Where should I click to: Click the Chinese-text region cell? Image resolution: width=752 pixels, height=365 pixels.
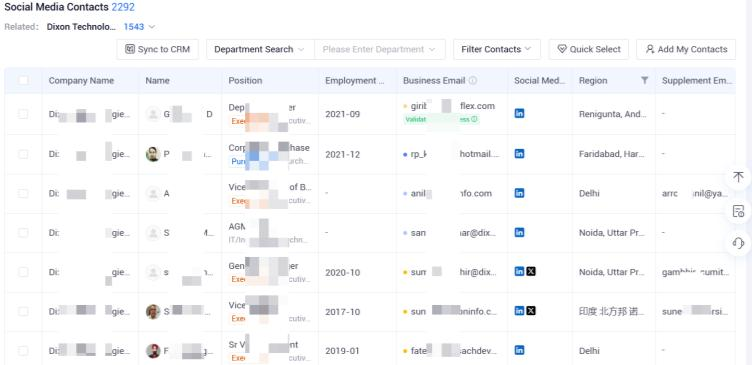pos(612,311)
